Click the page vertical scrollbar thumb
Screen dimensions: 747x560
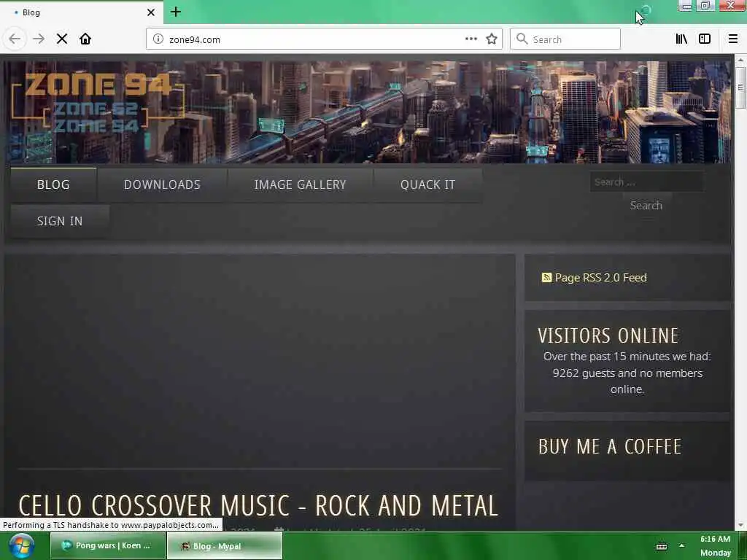740,87
